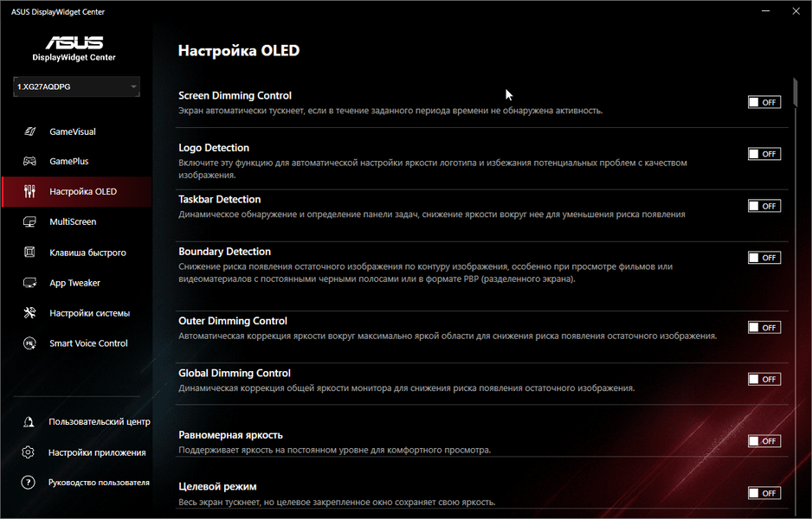Click the Клавиша быстрого shortcut icon

click(29, 252)
